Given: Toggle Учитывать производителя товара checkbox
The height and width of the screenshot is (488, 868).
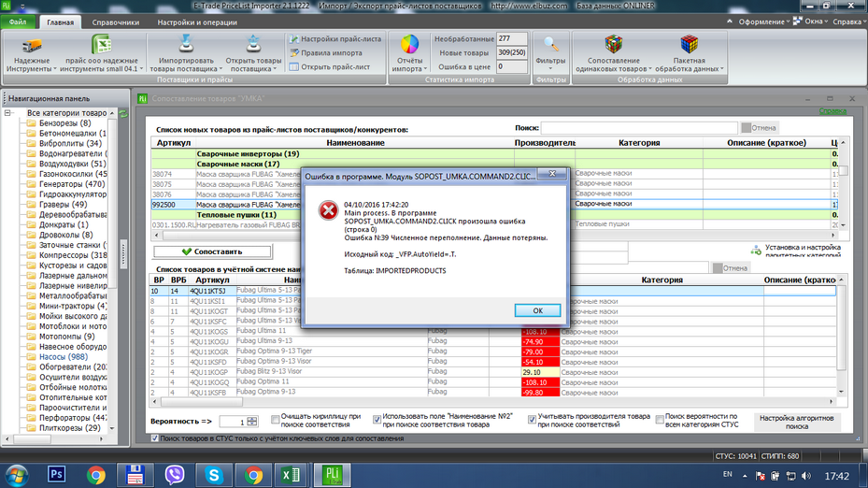Looking at the screenshot, I should (x=532, y=420).
